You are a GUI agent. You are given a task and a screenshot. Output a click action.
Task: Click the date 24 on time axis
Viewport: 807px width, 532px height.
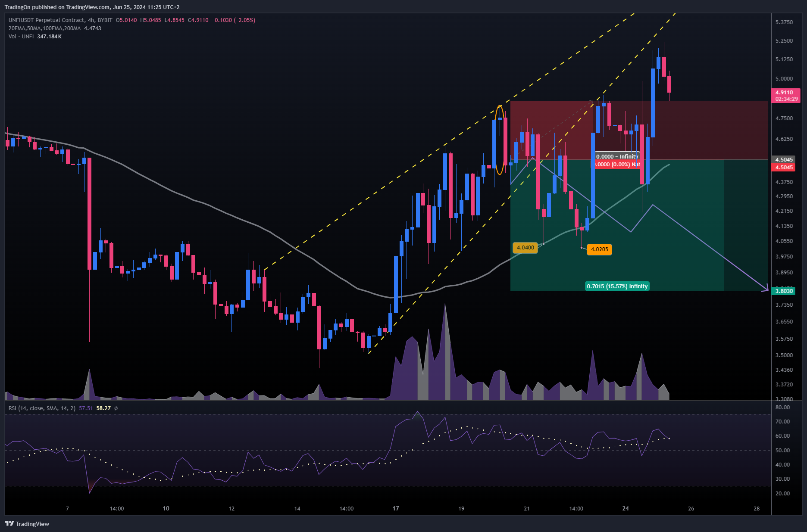(626, 508)
